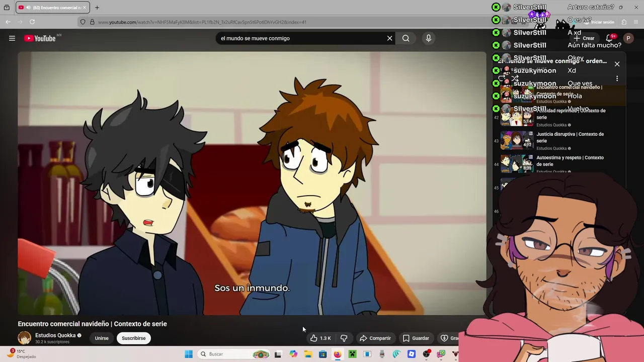Open File Explorer from the taskbar
This screenshot has height=362, width=644.
[x=308, y=354]
